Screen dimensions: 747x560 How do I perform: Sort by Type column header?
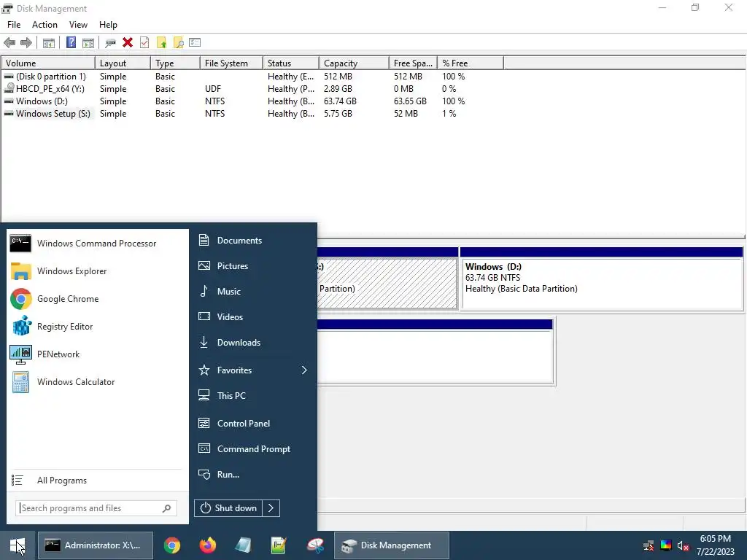(175, 63)
